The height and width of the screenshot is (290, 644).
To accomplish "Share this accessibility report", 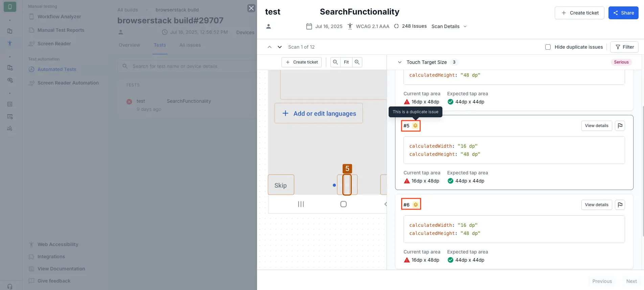I will tap(623, 13).
